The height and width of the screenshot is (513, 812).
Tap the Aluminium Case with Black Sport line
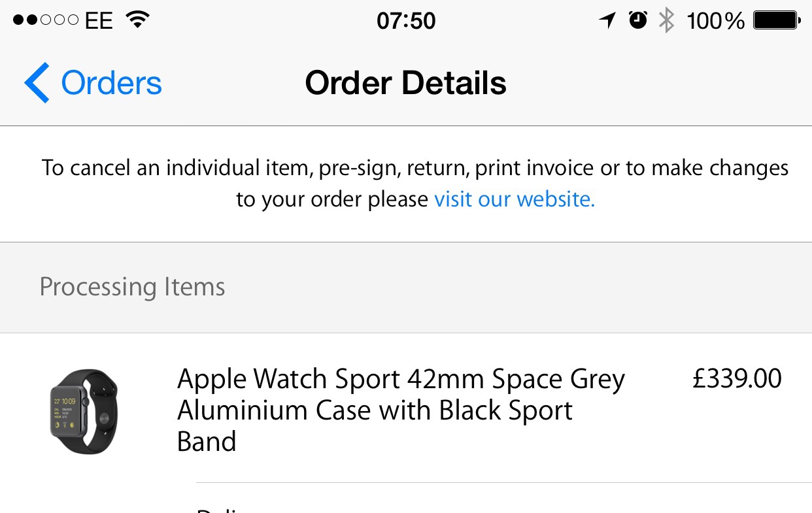click(375, 410)
